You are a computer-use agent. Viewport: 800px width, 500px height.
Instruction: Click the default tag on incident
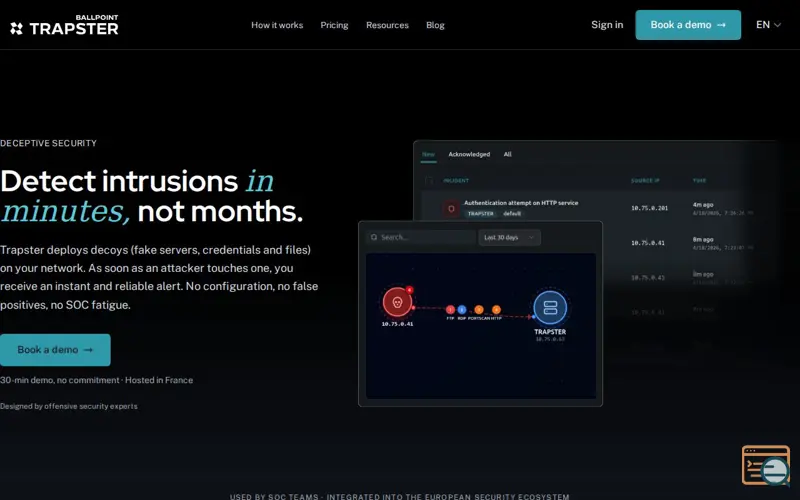tap(512, 214)
